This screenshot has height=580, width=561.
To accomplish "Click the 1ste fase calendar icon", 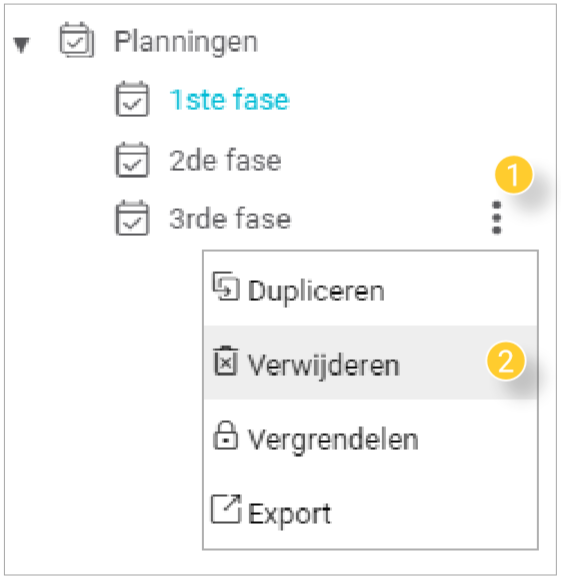I will pyautogui.click(x=132, y=99).
